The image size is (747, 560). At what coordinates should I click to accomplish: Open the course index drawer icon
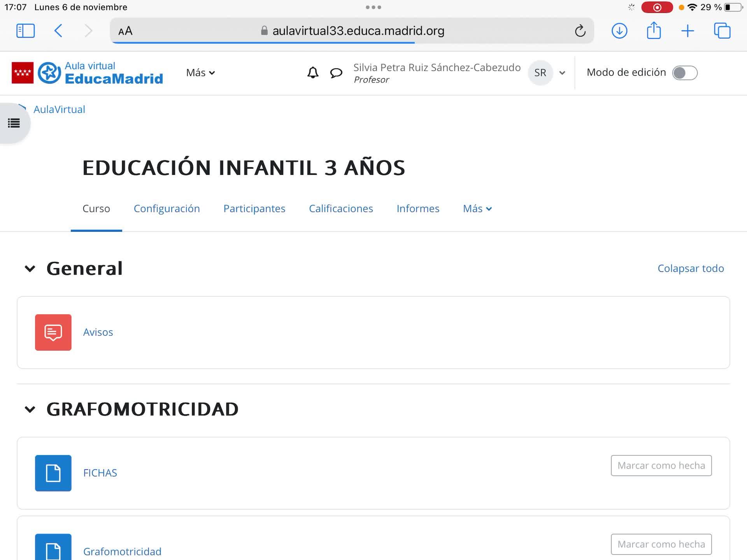pos(14,123)
